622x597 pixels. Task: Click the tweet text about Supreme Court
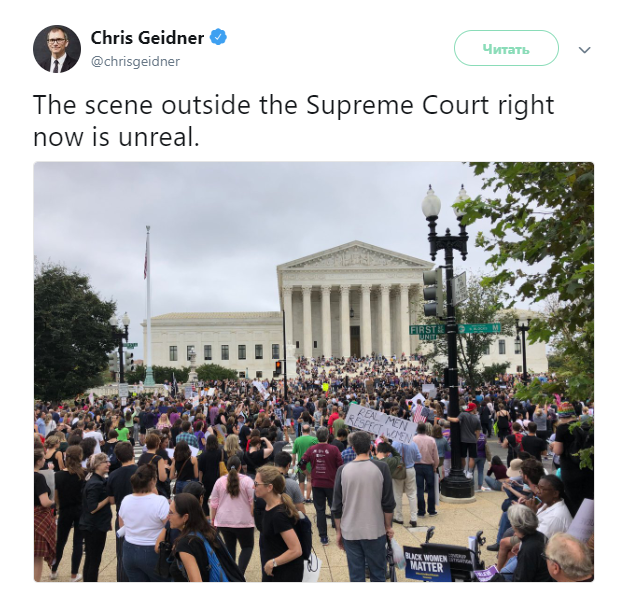point(293,121)
